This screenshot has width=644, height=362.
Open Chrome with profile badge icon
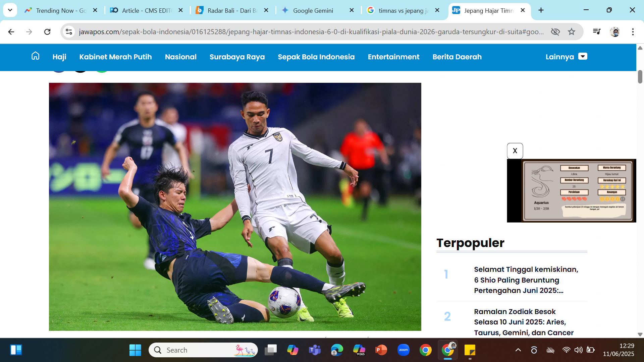448,350
